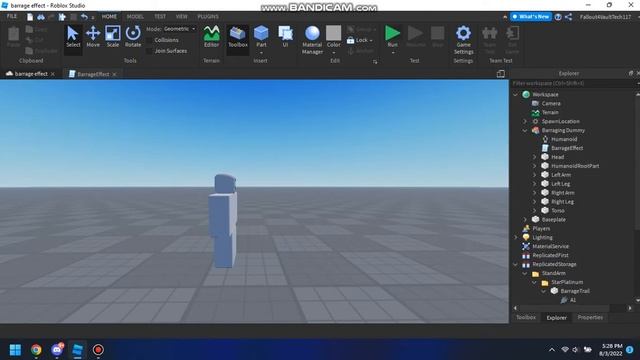Expand the Torso node
The width and height of the screenshot is (640, 360).
(x=535, y=211)
